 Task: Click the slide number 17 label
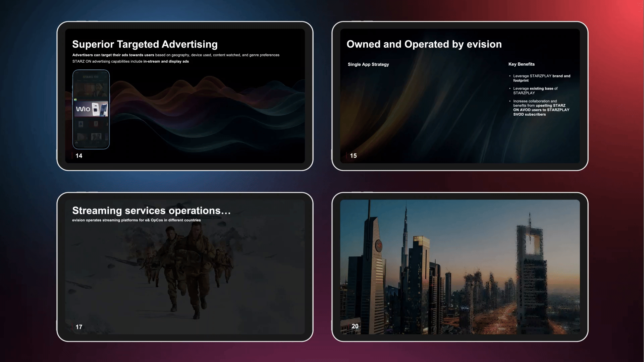tap(79, 327)
